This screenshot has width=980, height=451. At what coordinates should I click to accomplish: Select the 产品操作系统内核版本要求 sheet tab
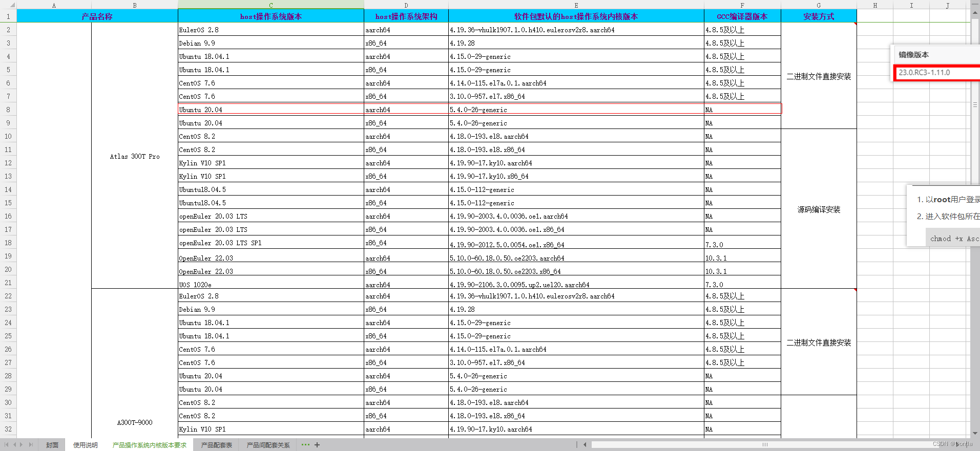150,445
